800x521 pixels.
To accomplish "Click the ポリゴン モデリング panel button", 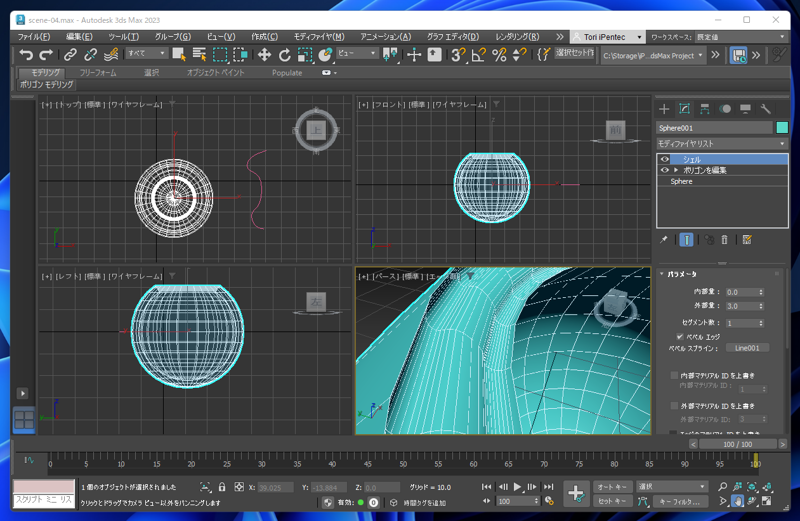I will [47, 84].
